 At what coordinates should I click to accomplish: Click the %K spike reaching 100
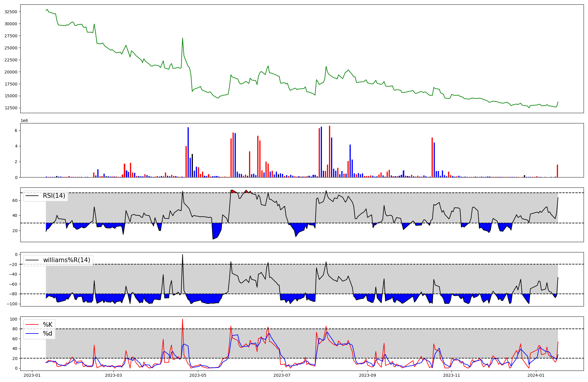(x=183, y=319)
